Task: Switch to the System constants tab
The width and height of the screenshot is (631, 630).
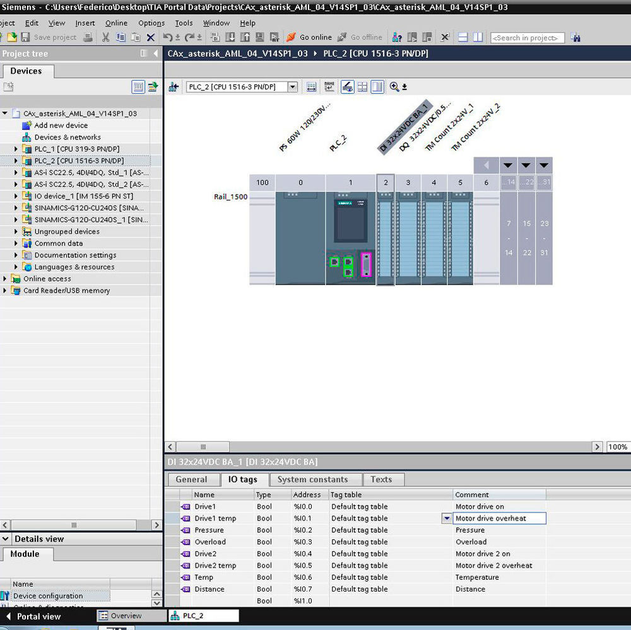Action: click(x=312, y=480)
